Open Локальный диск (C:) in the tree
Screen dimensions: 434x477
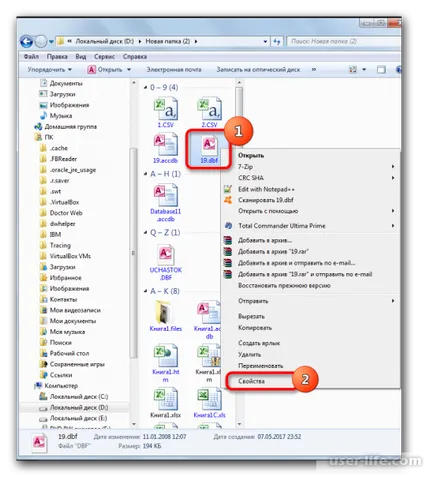(79, 397)
